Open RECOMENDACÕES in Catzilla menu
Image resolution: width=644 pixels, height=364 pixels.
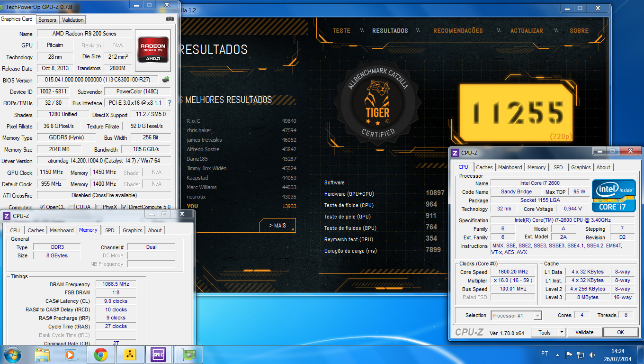coord(458,30)
